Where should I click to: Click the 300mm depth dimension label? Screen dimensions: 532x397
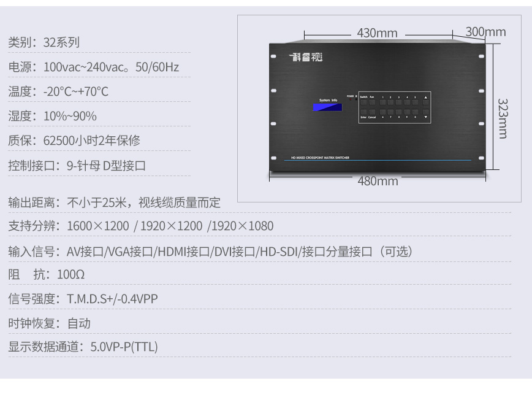(x=485, y=32)
